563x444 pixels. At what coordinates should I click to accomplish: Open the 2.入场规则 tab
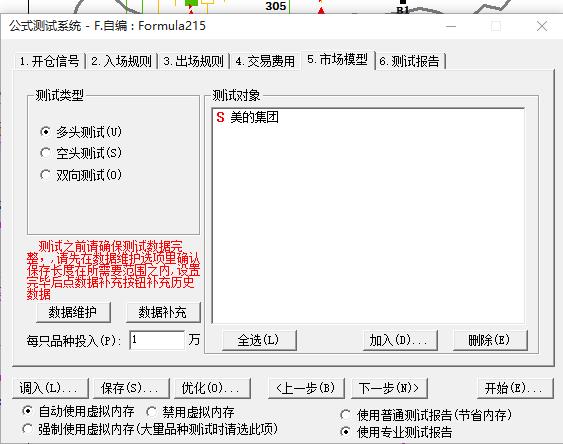[x=121, y=61]
